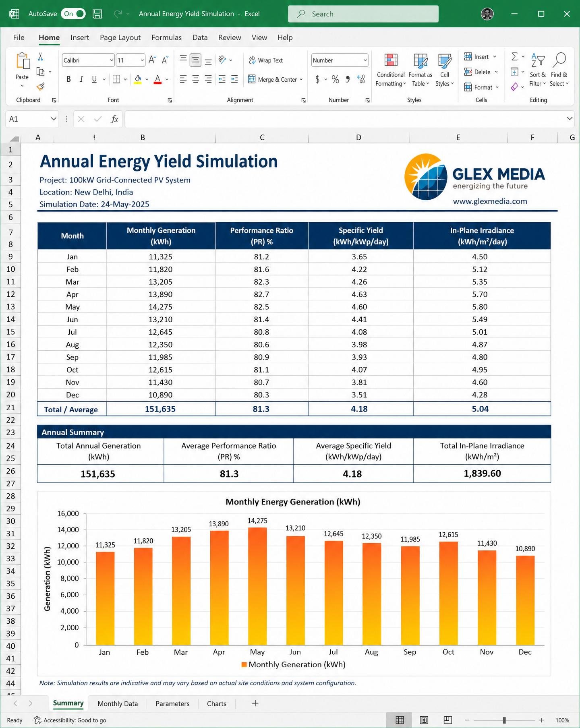Screen dimensions: 580x728
Task: Toggle Italic formatting
Action: pyautogui.click(x=81, y=79)
